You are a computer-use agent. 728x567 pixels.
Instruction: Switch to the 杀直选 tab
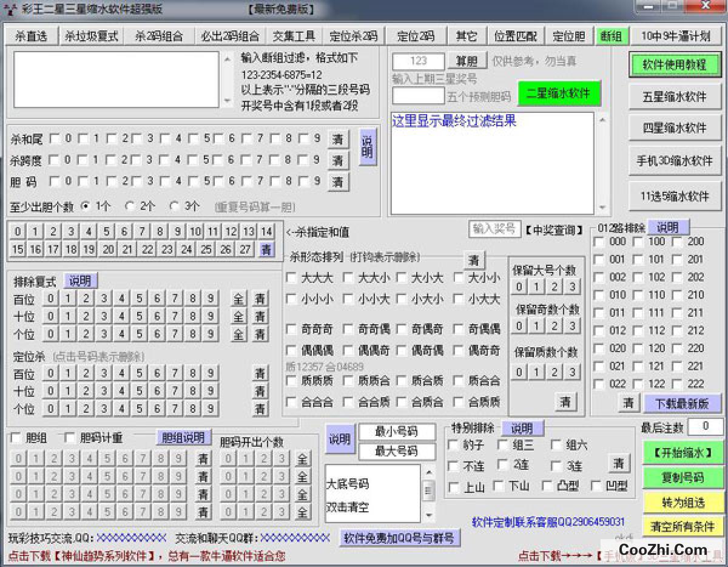(30, 36)
